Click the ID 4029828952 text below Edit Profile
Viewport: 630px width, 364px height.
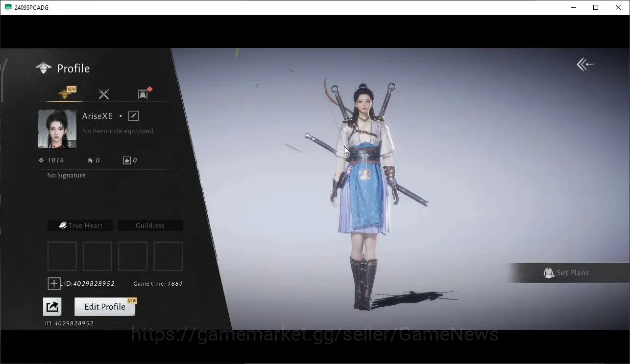point(69,323)
